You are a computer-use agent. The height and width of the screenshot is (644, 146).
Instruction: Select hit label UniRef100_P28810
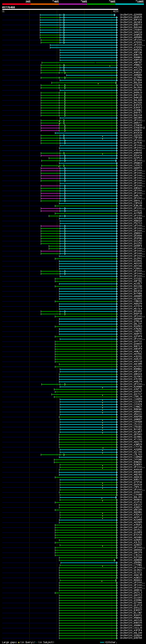pyautogui.click(x=131, y=268)
